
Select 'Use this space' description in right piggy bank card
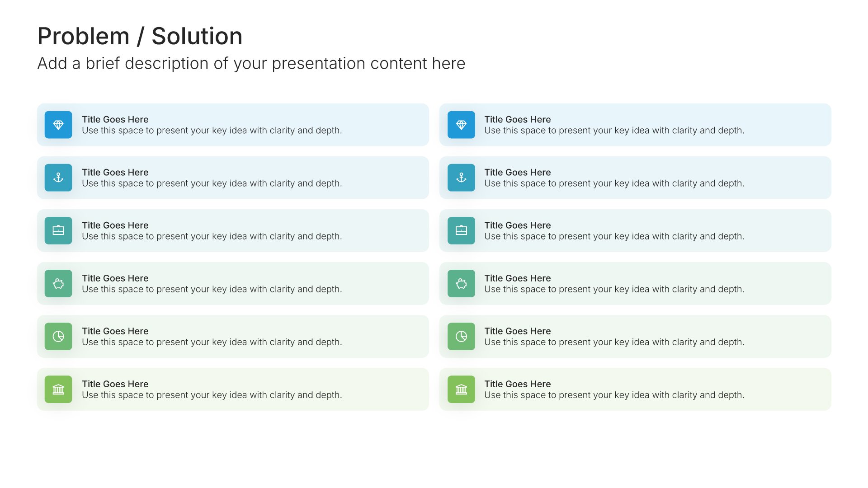click(614, 289)
